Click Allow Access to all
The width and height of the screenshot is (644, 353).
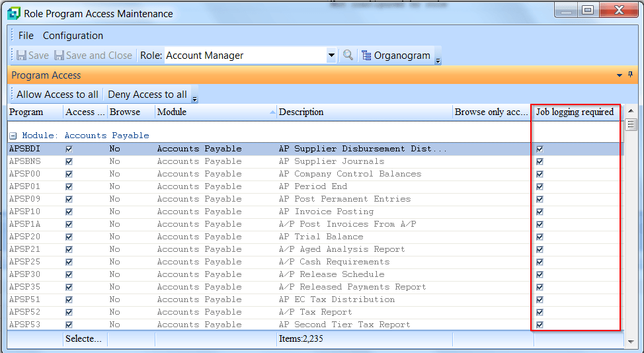(58, 95)
